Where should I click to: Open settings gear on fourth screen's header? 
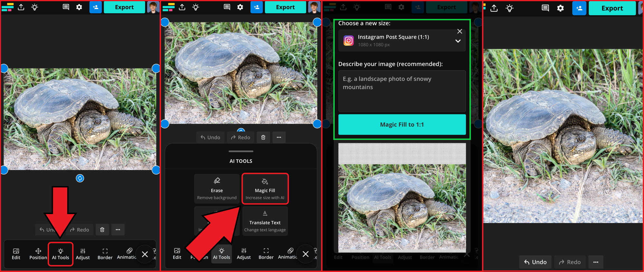point(560,8)
